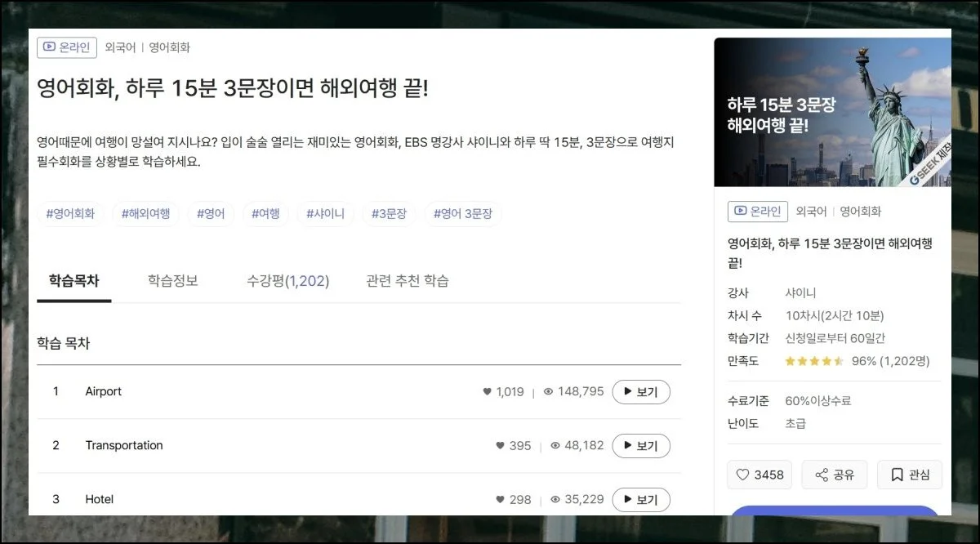Like the course with the 3458 heart button
Image resolution: width=980 pixels, height=544 pixels.
[x=759, y=475]
